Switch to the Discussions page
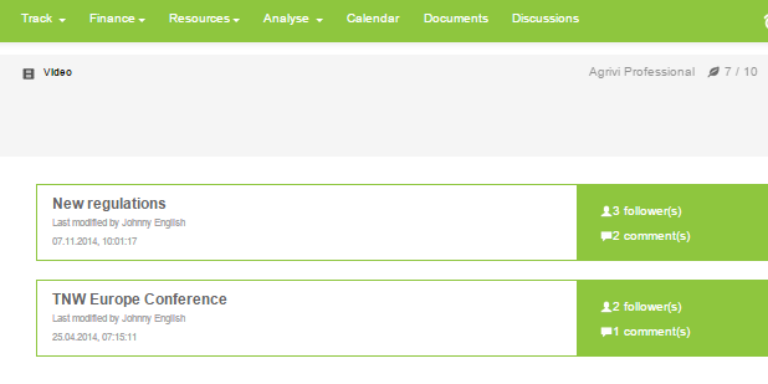This screenshot has width=768, height=384. [545, 19]
